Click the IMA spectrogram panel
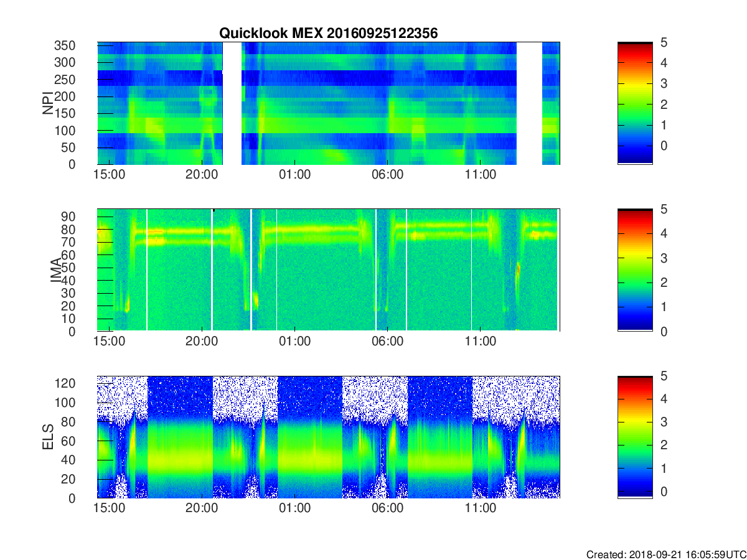The width and height of the screenshot is (747, 560). tap(329, 270)
